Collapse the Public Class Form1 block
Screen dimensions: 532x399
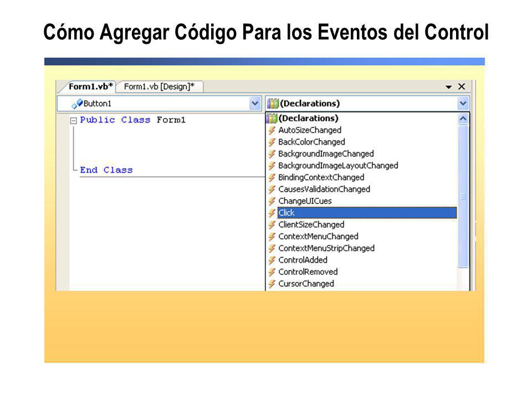tap(73, 120)
